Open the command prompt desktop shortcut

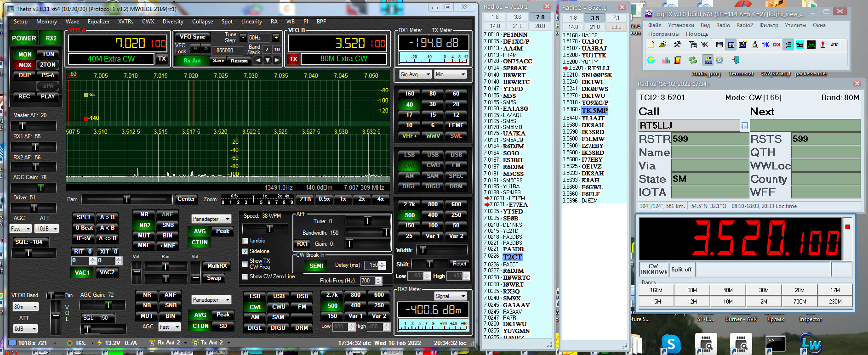click(775, 344)
